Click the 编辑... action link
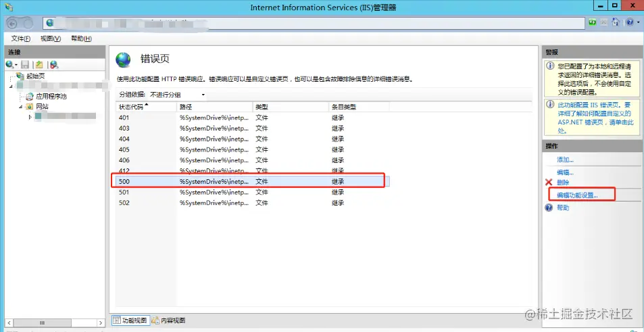Screen dimensions: 644x332 [x=565, y=172]
